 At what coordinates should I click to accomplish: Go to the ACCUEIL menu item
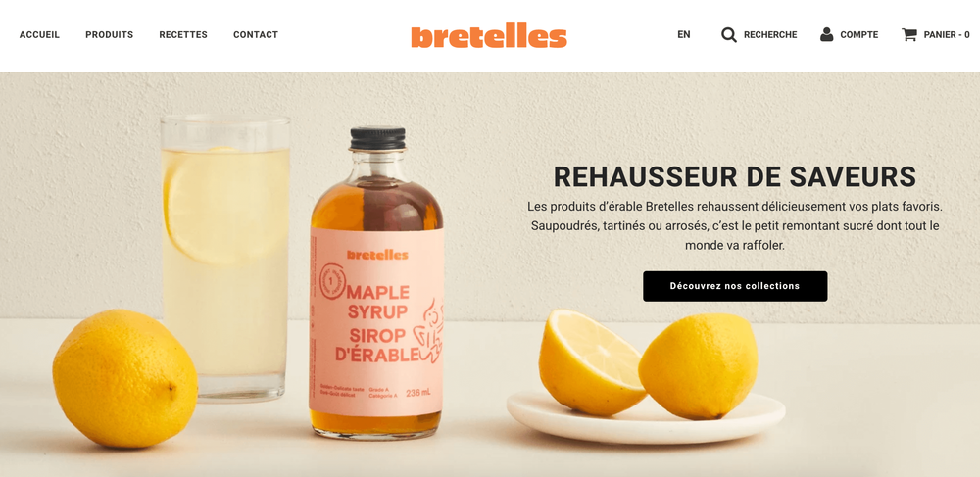pos(39,35)
